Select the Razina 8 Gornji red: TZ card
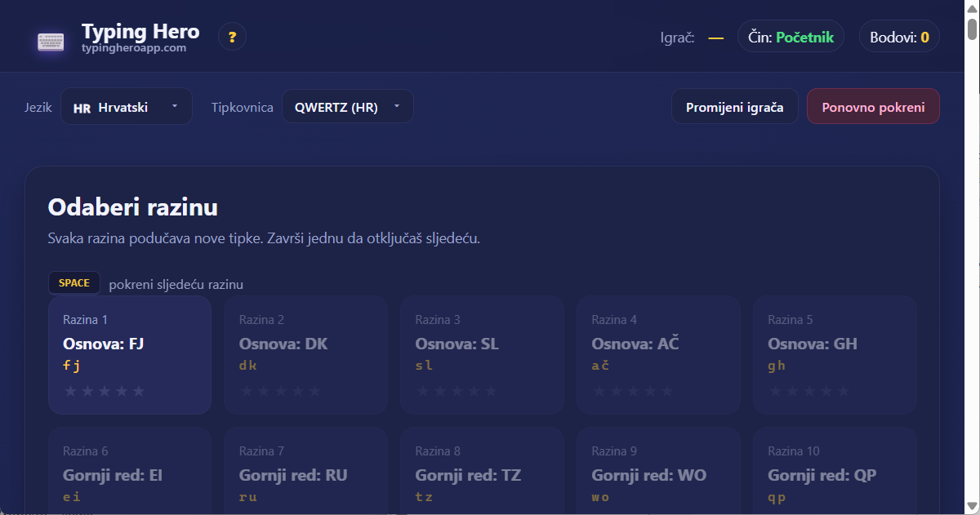Screen dimensions: 980x515 (483, 471)
